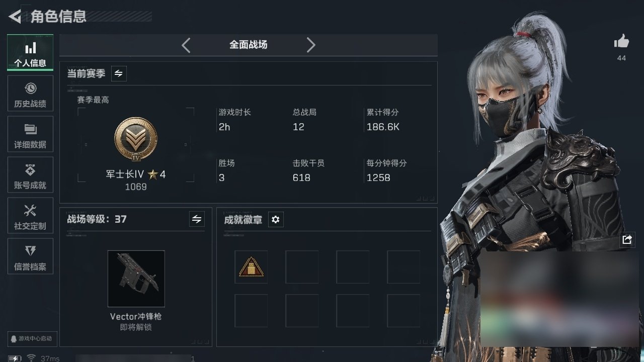Open the 历史战绩 history tab
The image size is (644, 362).
30,94
